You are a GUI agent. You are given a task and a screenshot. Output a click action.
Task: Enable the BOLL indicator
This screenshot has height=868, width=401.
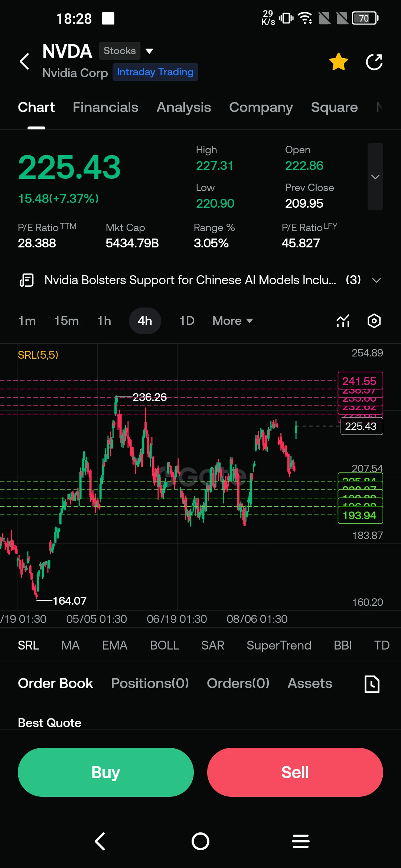(164, 645)
